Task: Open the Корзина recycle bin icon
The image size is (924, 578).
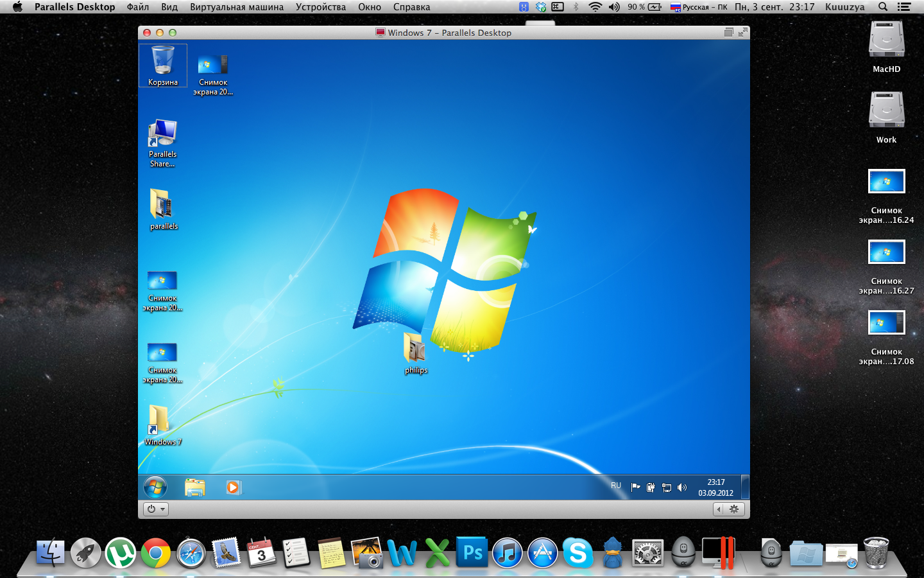Action: (x=163, y=66)
